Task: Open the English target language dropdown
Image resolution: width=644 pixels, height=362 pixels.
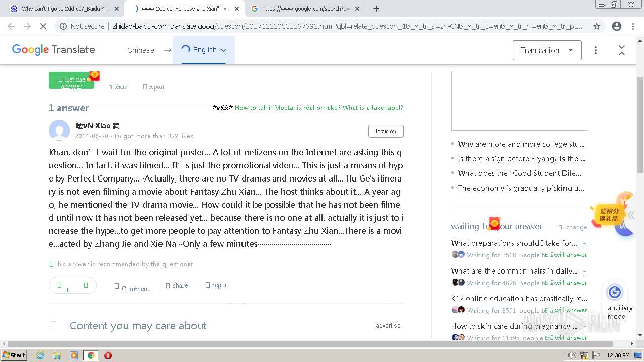Action: (204, 50)
